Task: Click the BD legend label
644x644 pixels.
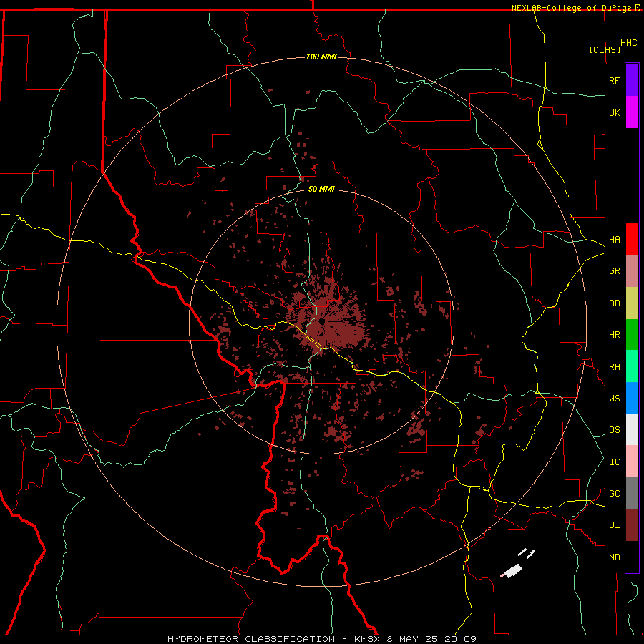Action: click(614, 303)
